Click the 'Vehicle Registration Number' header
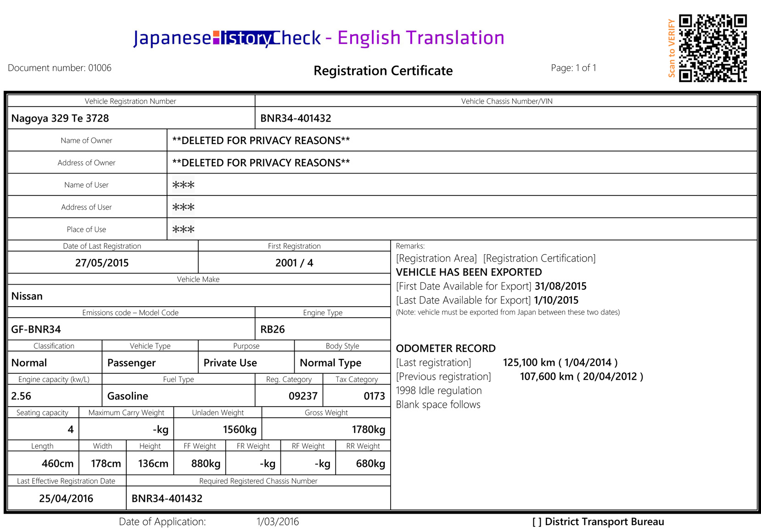The height and width of the screenshot is (532, 761). (x=130, y=101)
